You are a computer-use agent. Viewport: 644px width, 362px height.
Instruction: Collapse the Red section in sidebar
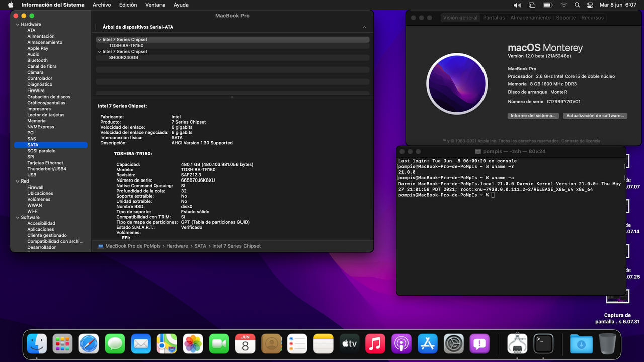(18, 181)
